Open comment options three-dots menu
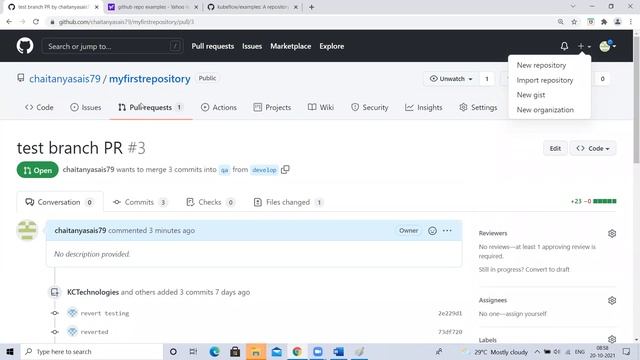This screenshot has height=360, width=640. point(447,231)
